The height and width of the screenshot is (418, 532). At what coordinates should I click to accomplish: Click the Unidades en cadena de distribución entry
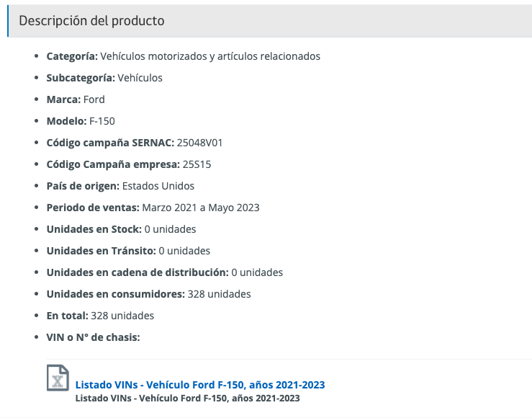(165, 272)
